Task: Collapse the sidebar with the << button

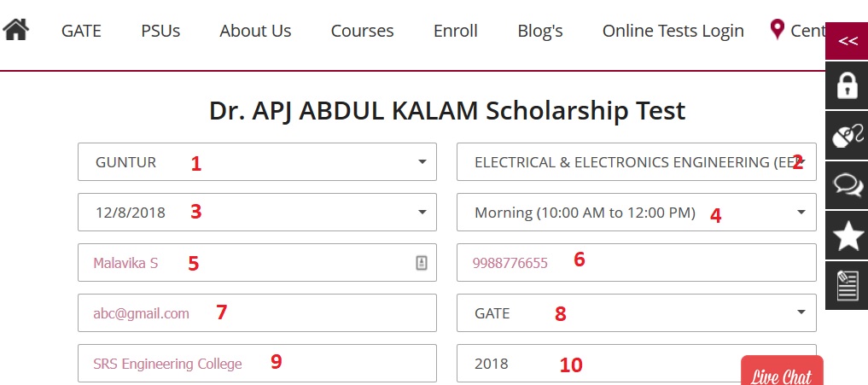Action: (847, 41)
